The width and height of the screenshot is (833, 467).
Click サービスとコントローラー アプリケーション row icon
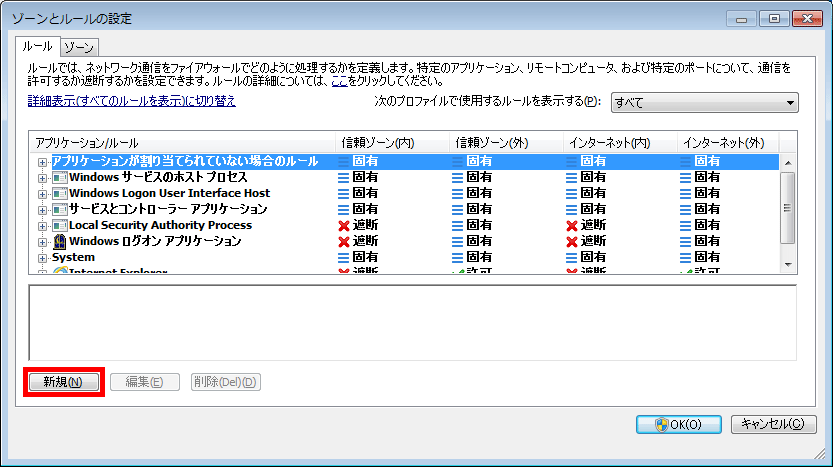pos(59,209)
